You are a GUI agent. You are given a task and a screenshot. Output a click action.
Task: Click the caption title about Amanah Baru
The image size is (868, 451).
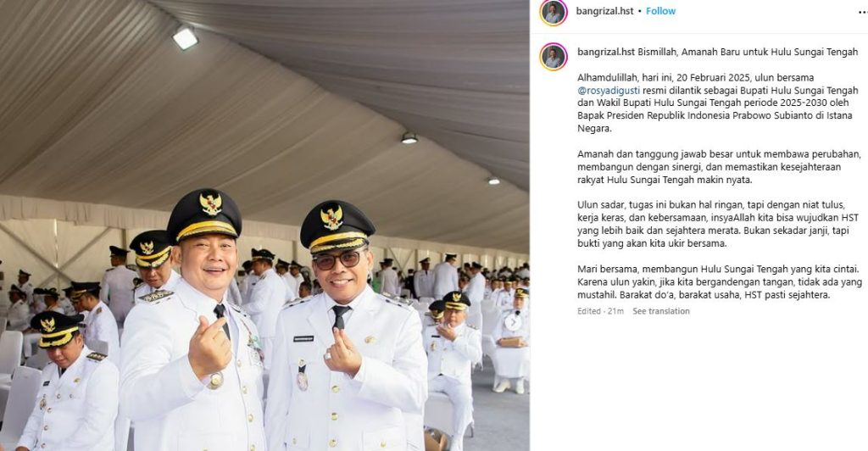point(748,52)
